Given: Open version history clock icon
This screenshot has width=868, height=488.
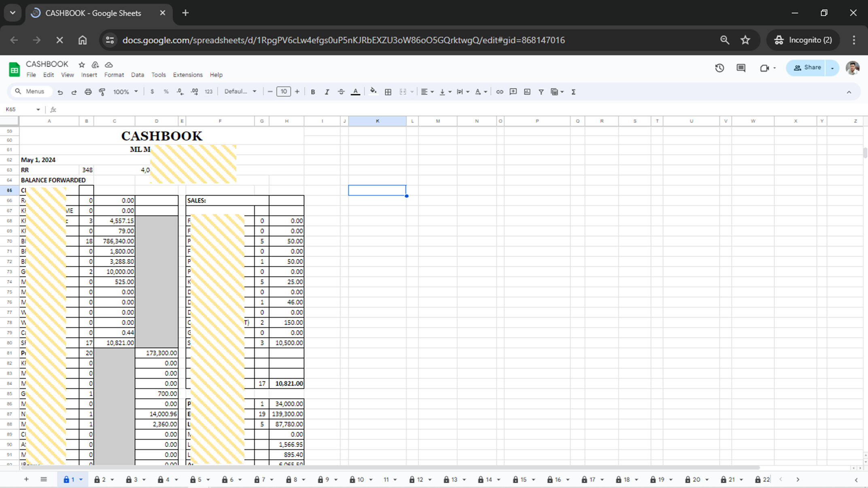Looking at the screenshot, I should (719, 68).
